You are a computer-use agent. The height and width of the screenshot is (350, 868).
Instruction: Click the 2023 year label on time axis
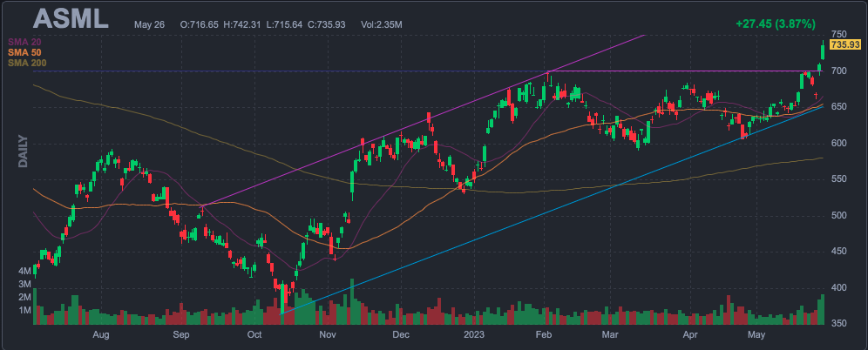(474, 334)
